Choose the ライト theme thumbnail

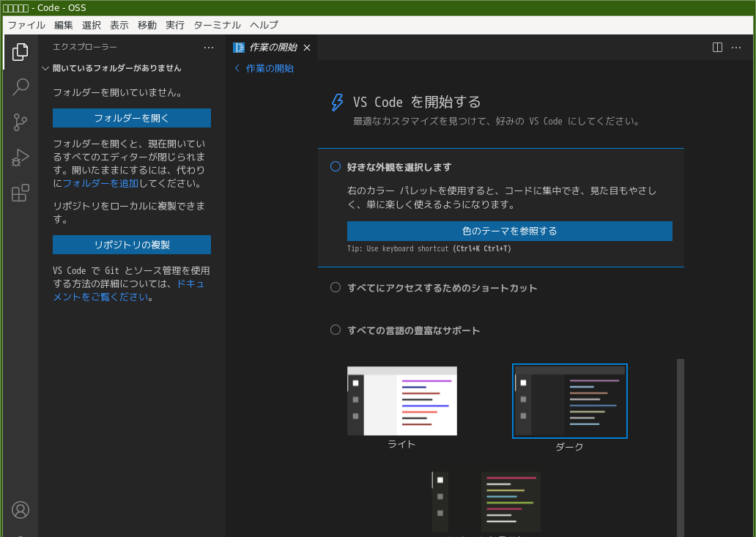[x=402, y=401]
